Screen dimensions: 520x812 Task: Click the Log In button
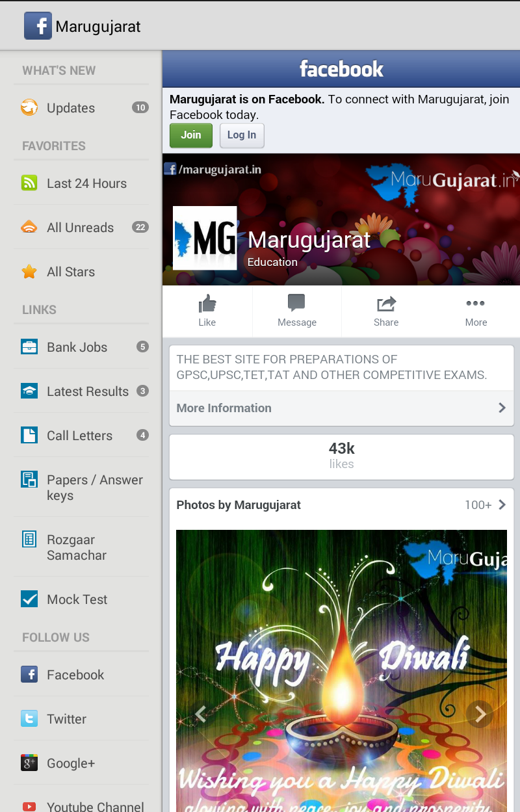click(242, 135)
